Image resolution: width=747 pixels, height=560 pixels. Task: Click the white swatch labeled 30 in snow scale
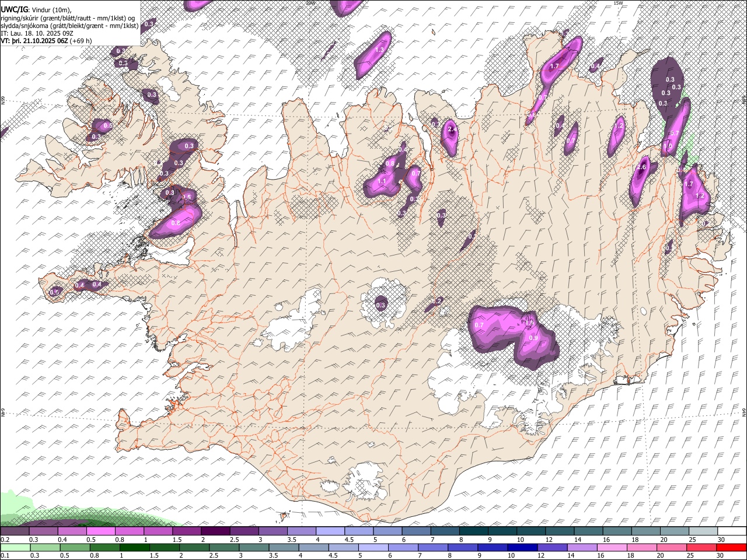[x=732, y=531]
